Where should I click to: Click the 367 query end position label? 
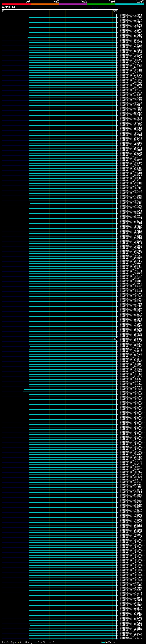(115, 11)
